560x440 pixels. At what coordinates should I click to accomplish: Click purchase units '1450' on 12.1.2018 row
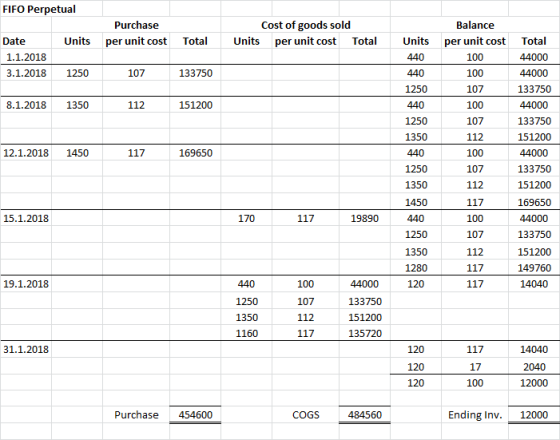tap(78, 153)
